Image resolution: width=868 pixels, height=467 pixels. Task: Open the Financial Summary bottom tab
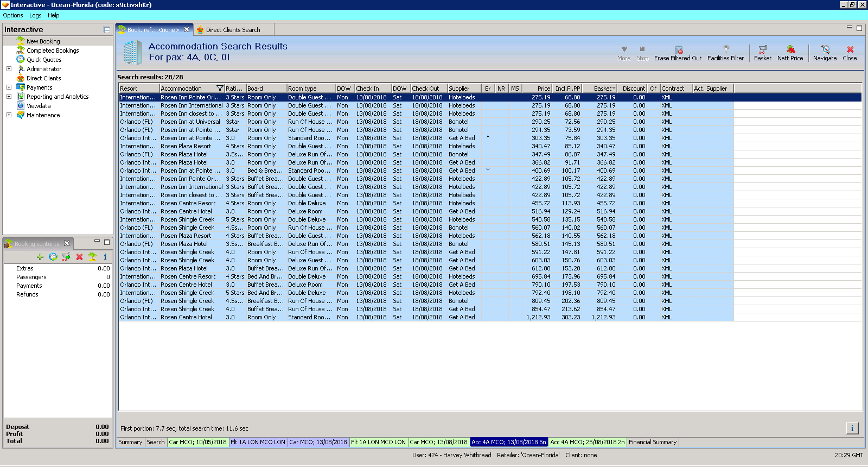coord(653,442)
